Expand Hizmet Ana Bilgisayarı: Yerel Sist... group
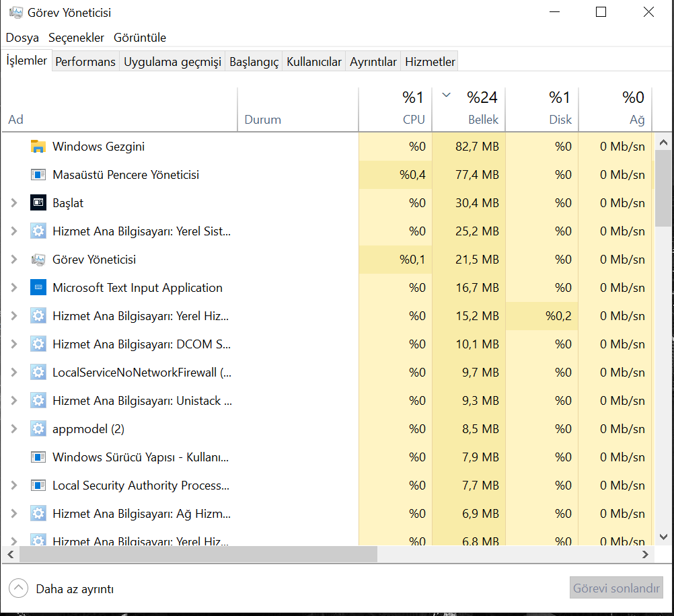This screenshot has width=674, height=616. point(13,231)
